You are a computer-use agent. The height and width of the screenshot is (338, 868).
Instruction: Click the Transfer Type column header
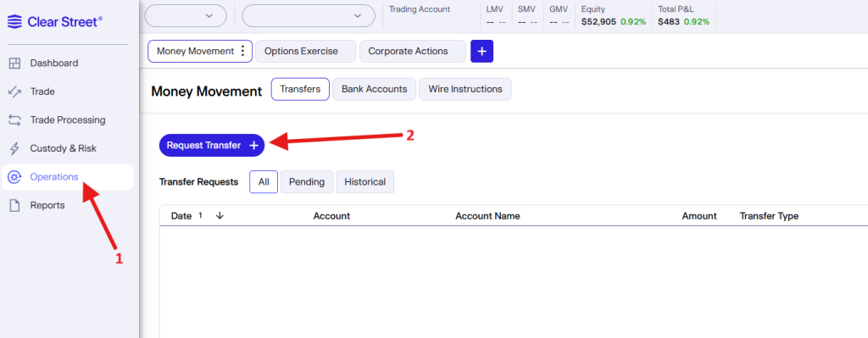769,216
